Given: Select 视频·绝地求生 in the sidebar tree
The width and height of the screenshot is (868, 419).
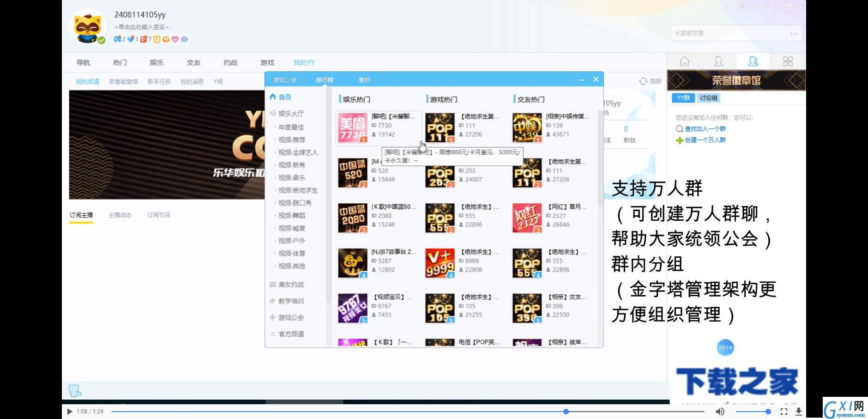Looking at the screenshot, I should 298,190.
